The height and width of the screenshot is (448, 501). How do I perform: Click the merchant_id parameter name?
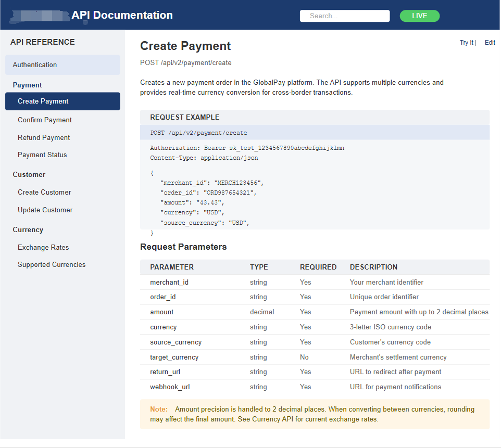169,282
